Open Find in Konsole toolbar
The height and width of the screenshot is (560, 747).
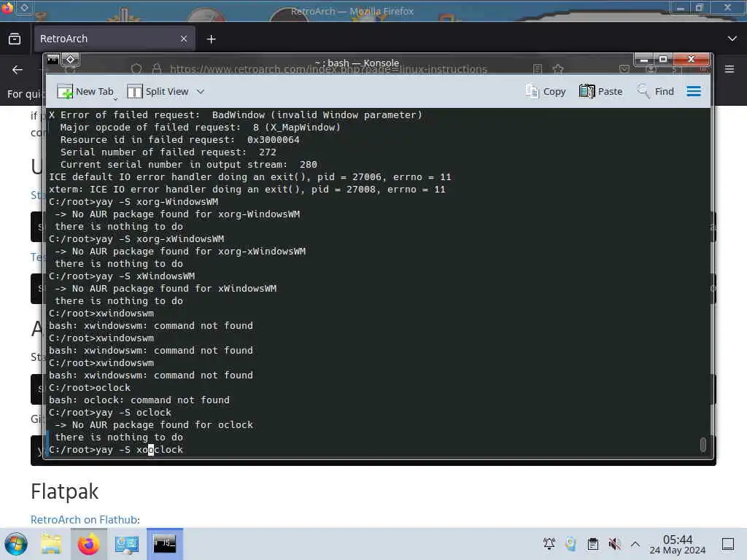click(x=656, y=91)
